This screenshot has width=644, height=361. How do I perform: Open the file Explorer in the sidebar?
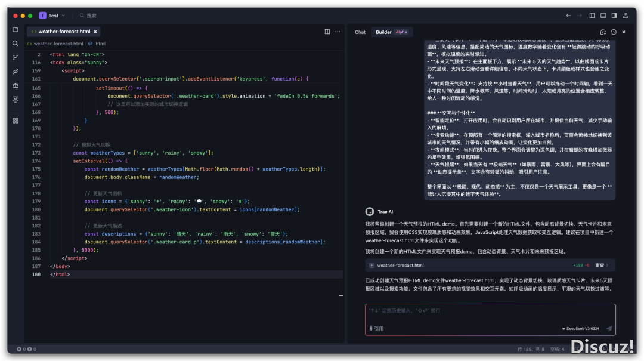16,30
